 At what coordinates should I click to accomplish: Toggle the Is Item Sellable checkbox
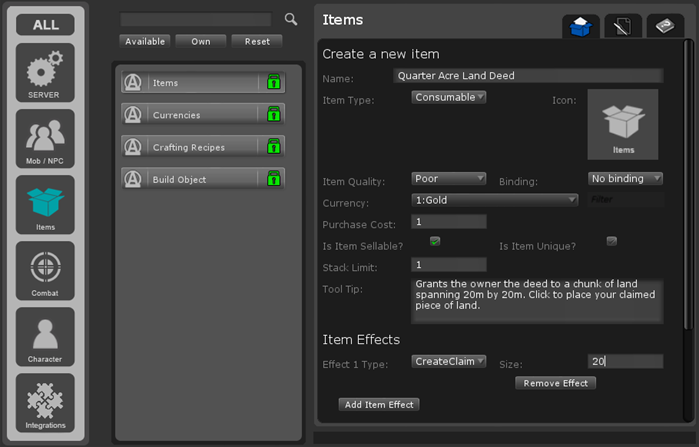[x=435, y=242]
